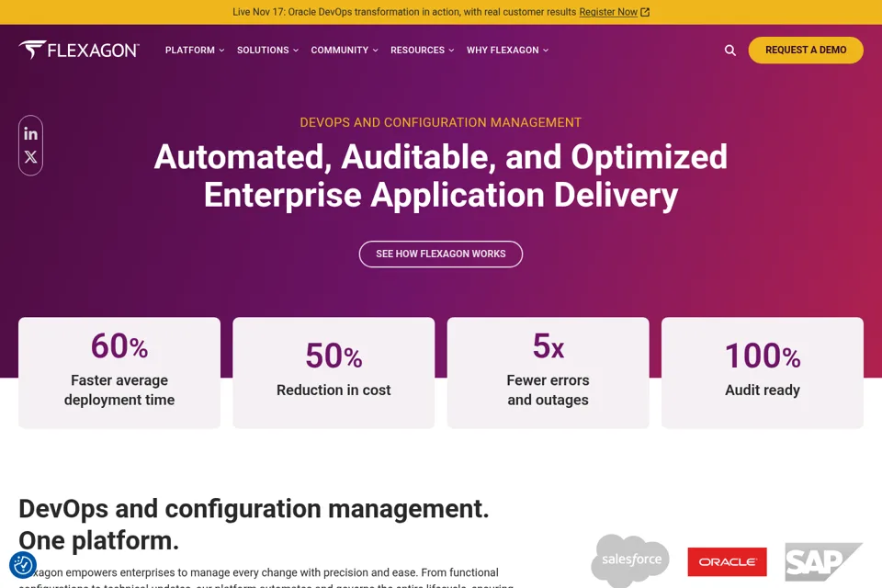Expand the Community menu chevron
The image size is (882, 588).
pos(375,51)
